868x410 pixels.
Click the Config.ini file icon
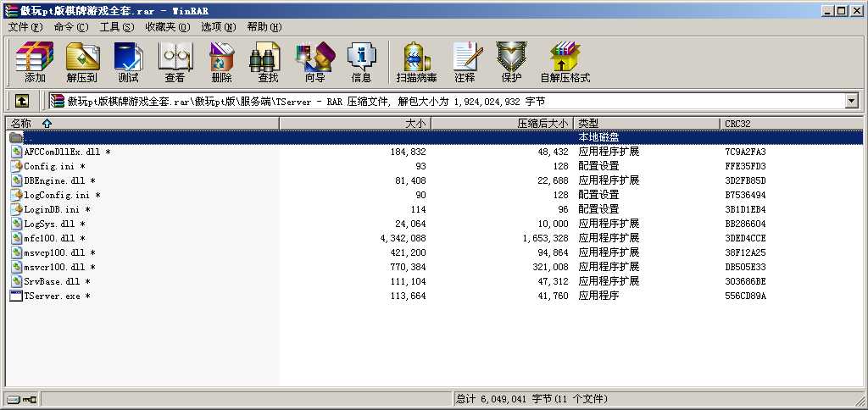tap(17, 166)
